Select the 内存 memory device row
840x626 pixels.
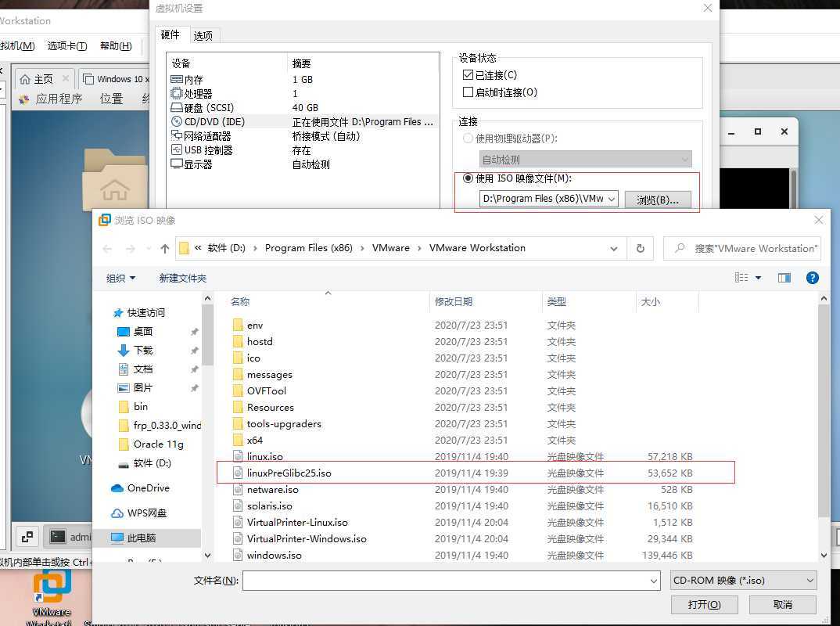tap(303, 79)
